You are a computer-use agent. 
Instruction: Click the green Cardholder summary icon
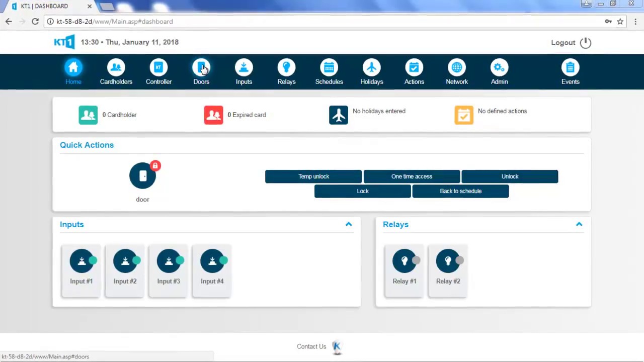click(88, 115)
